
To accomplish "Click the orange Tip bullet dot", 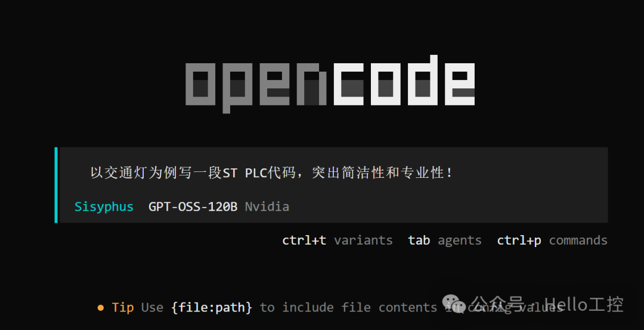I will (101, 307).
